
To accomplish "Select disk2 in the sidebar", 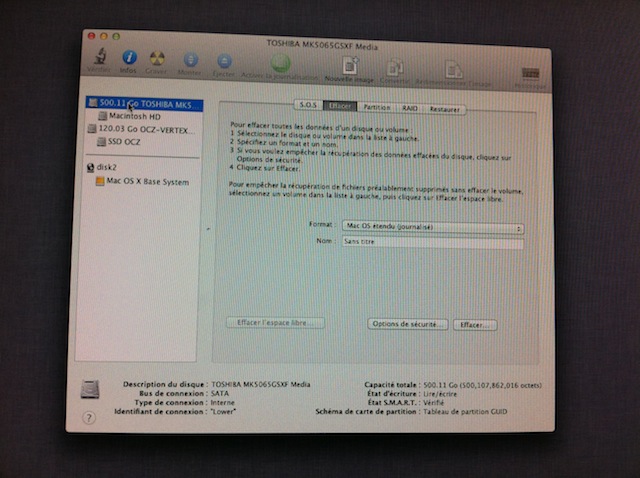I will 102,167.
